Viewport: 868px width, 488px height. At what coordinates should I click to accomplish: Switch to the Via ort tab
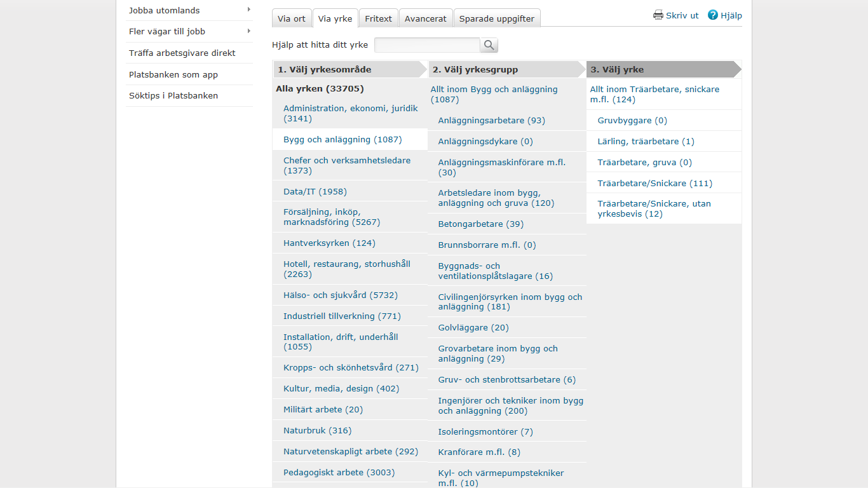coord(292,18)
